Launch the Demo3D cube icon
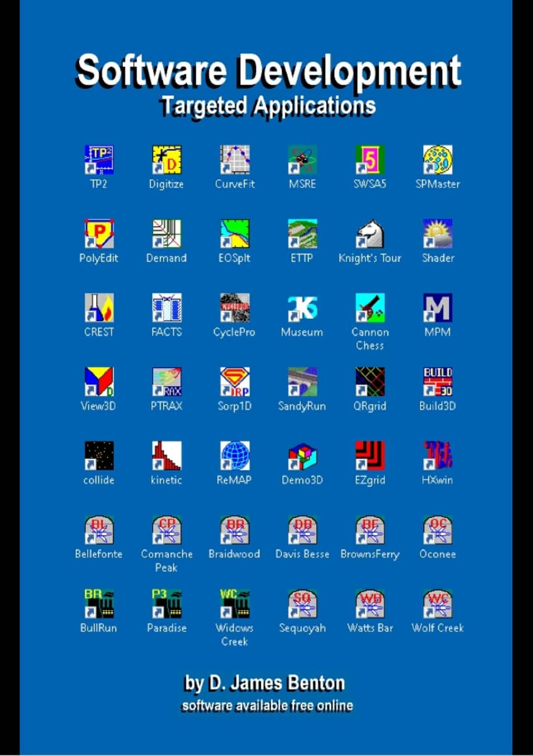The height and width of the screenshot is (756, 533). pyautogui.click(x=303, y=456)
